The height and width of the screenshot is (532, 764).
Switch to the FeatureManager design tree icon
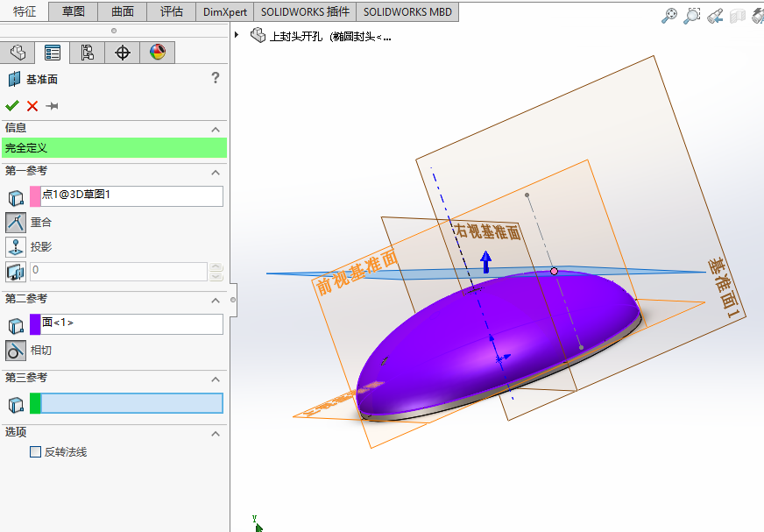(x=18, y=53)
